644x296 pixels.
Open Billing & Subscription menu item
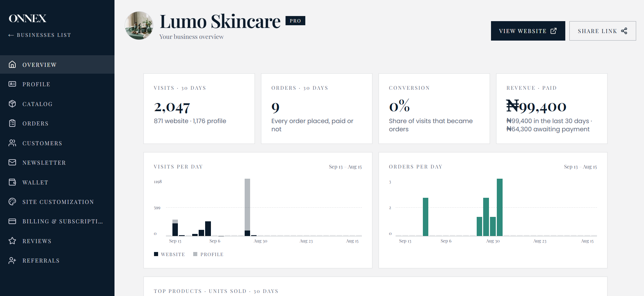click(57, 221)
